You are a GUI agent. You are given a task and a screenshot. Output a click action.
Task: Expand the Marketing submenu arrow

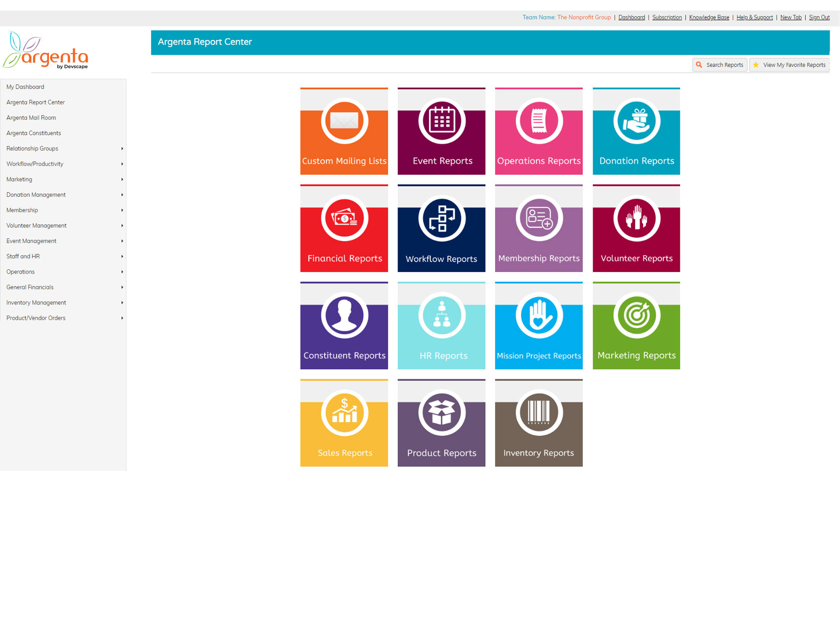coord(122,180)
